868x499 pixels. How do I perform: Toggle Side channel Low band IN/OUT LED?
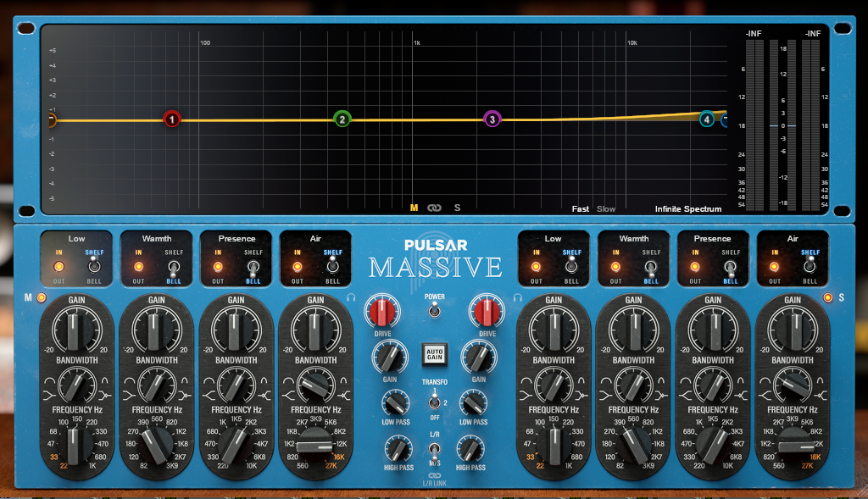(536, 267)
